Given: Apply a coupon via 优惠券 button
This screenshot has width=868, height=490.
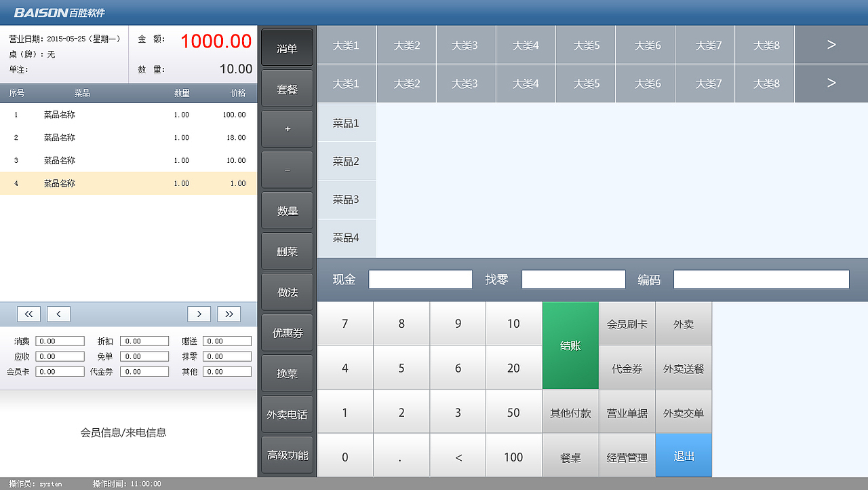Looking at the screenshot, I should coord(288,333).
